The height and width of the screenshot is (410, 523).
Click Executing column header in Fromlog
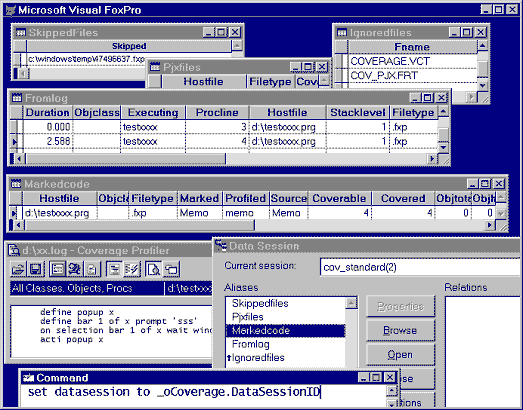click(153, 112)
